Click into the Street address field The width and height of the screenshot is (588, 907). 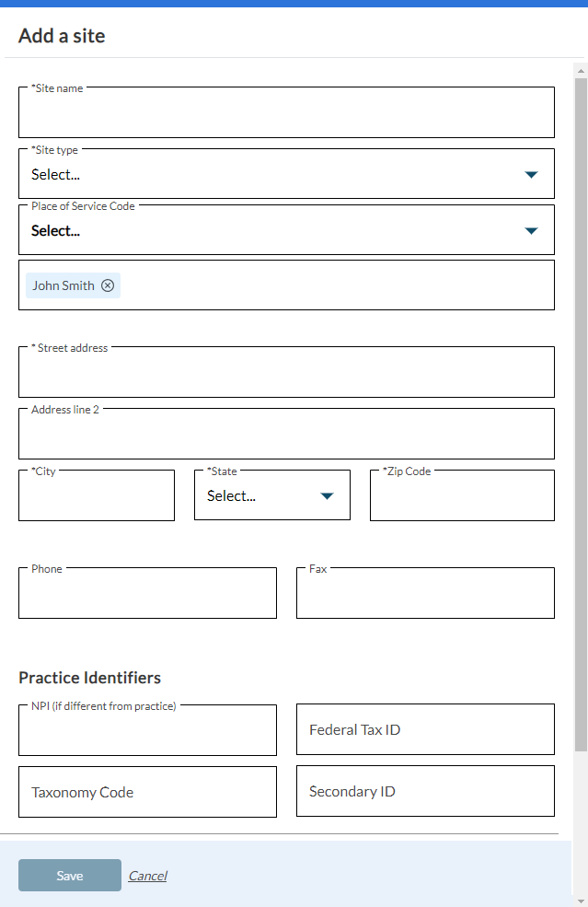coord(286,374)
